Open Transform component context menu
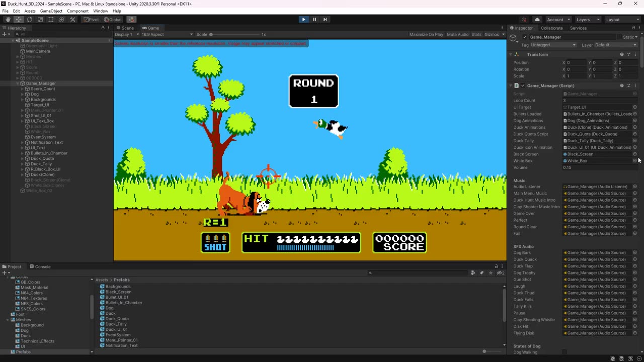Image resolution: width=644 pixels, height=362 pixels. [x=635, y=54]
